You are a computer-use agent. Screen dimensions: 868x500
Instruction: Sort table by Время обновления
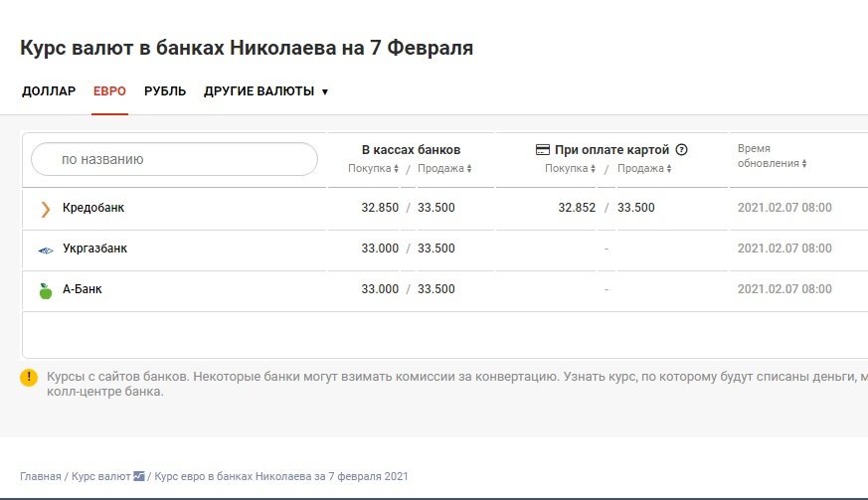click(772, 163)
